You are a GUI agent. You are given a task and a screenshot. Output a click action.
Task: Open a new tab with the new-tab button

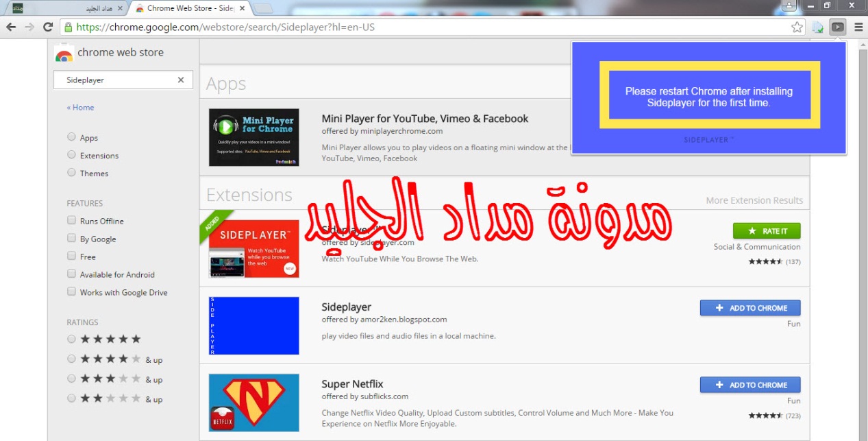click(x=263, y=8)
